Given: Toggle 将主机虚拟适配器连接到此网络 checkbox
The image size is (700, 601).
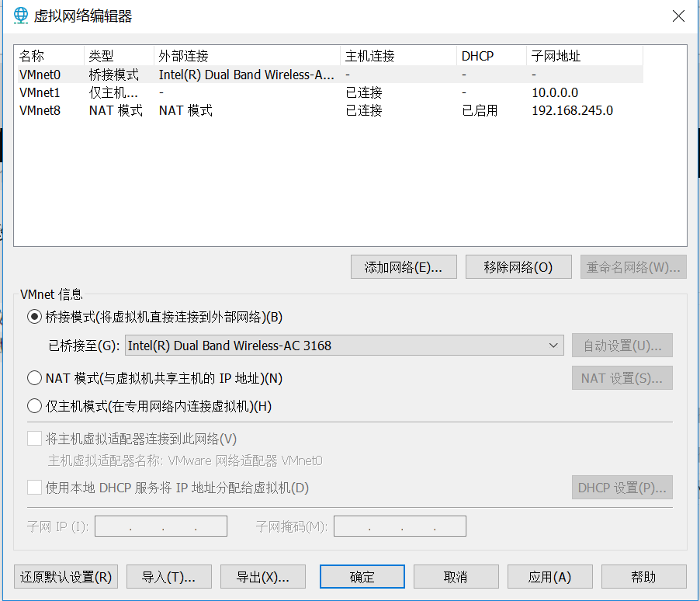Looking at the screenshot, I should tap(34, 439).
